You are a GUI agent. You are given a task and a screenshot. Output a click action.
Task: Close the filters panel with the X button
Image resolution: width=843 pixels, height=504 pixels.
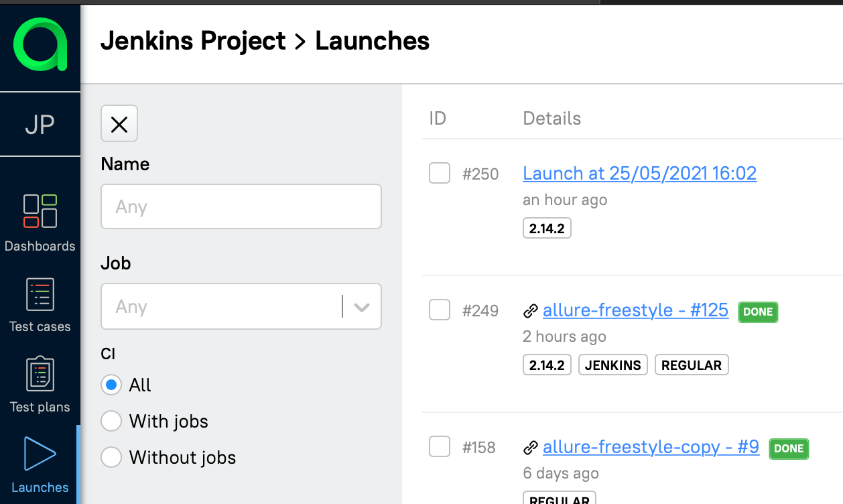pos(119,124)
